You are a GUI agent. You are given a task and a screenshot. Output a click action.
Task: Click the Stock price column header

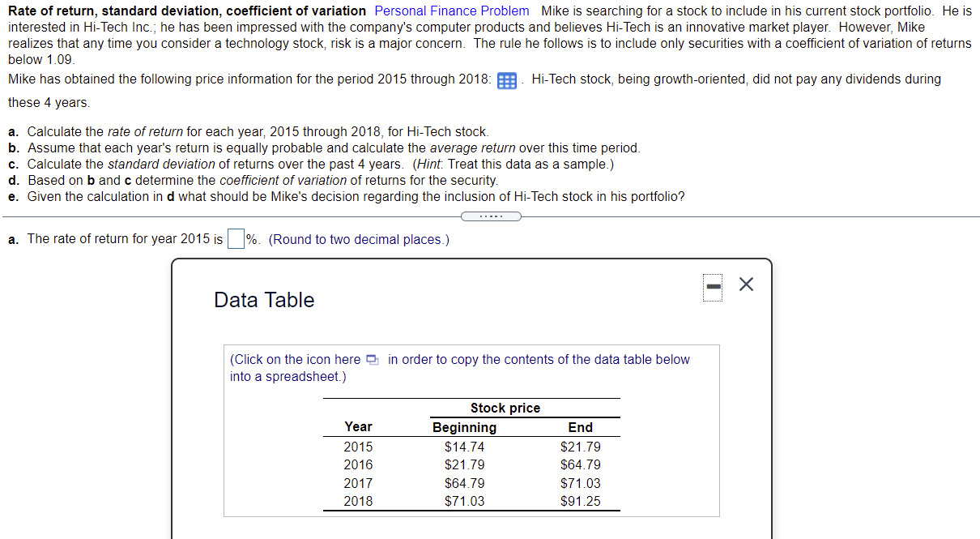(505, 408)
